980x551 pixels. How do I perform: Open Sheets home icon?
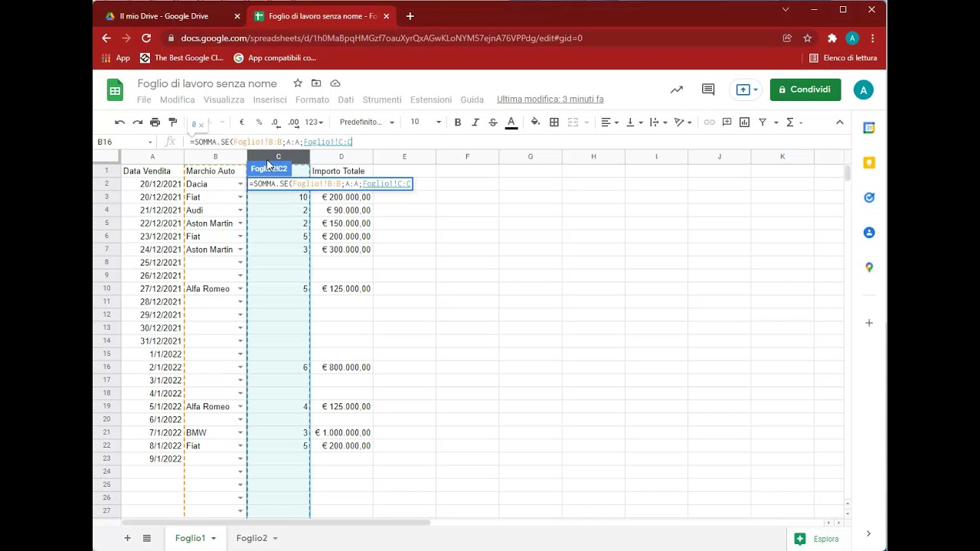coord(115,90)
